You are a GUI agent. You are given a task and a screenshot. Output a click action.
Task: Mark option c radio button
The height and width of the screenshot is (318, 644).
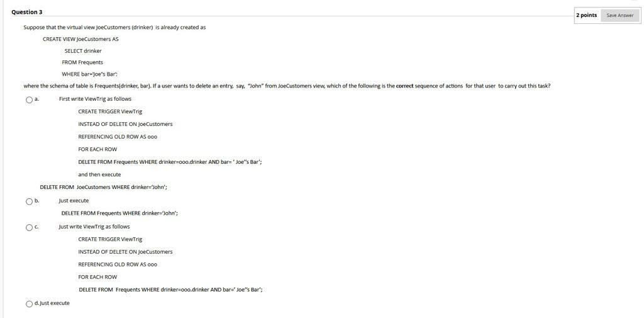click(x=29, y=227)
